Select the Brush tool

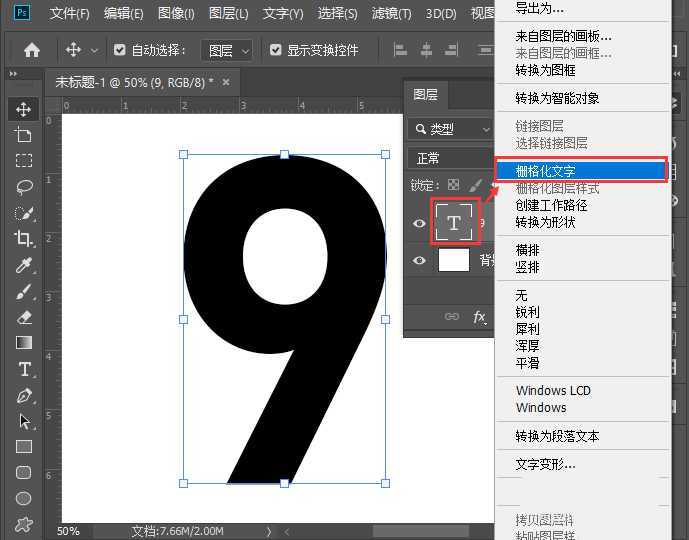coord(24,291)
